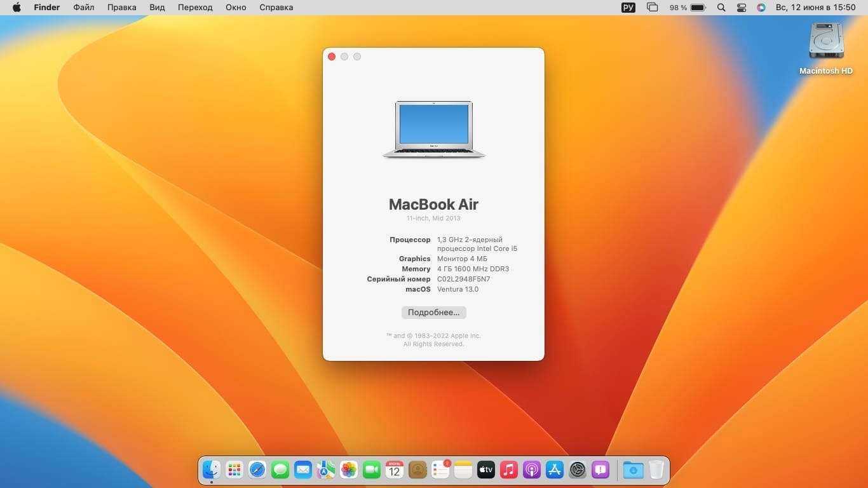Open Spotlight search in menu bar

click(x=721, y=8)
